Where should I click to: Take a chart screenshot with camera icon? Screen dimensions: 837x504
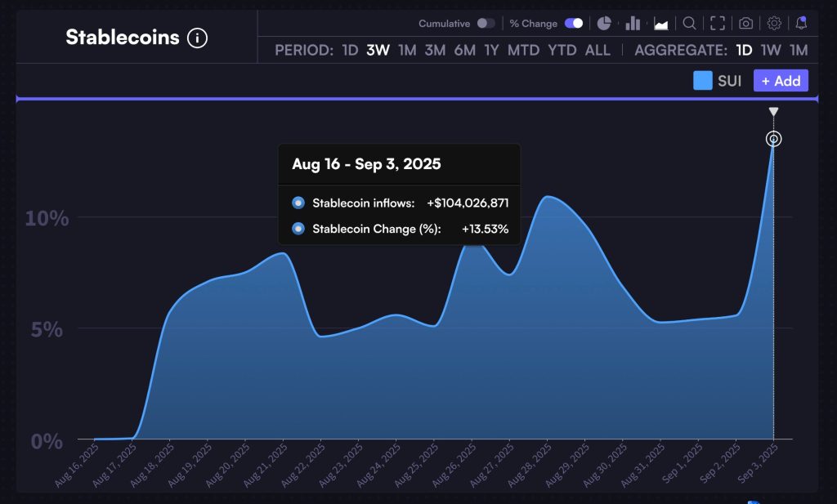point(745,24)
